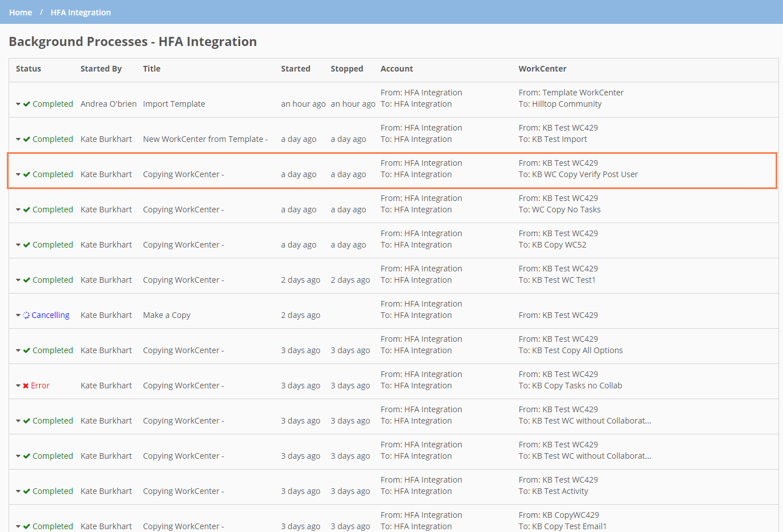Expand caret for WC Copy No Tasks row
Screen dimensions: 783x532
[x=18, y=210]
